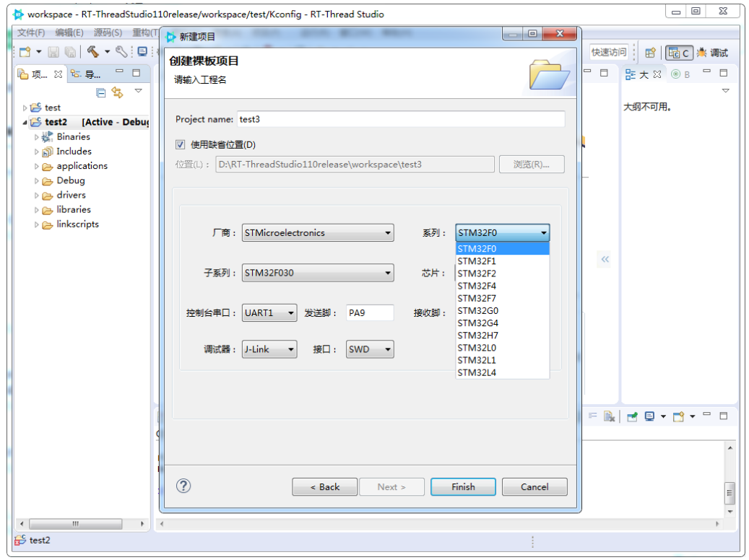
Task: Click the Back button
Action: pyautogui.click(x=325, y=487)
